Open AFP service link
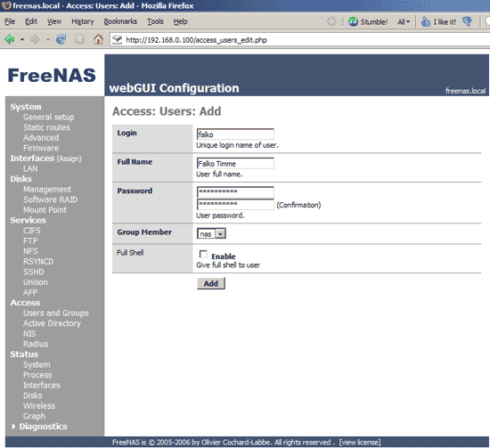Image resolution: width=490 pixels, height=448 pixels. click(30, 292)
